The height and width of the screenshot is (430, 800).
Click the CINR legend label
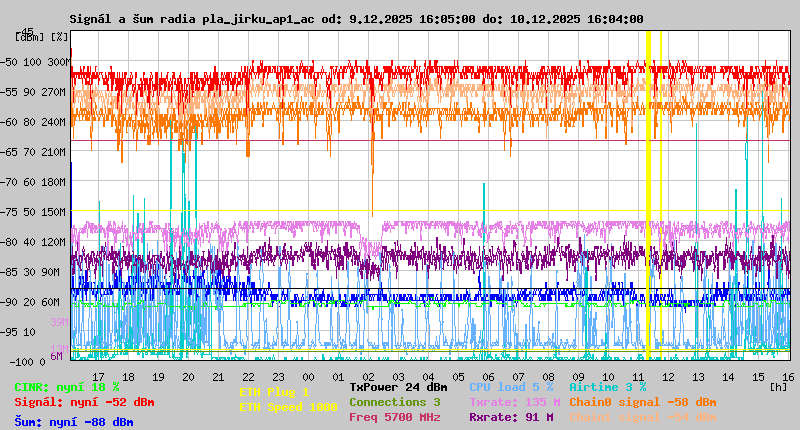click(67, 387)
